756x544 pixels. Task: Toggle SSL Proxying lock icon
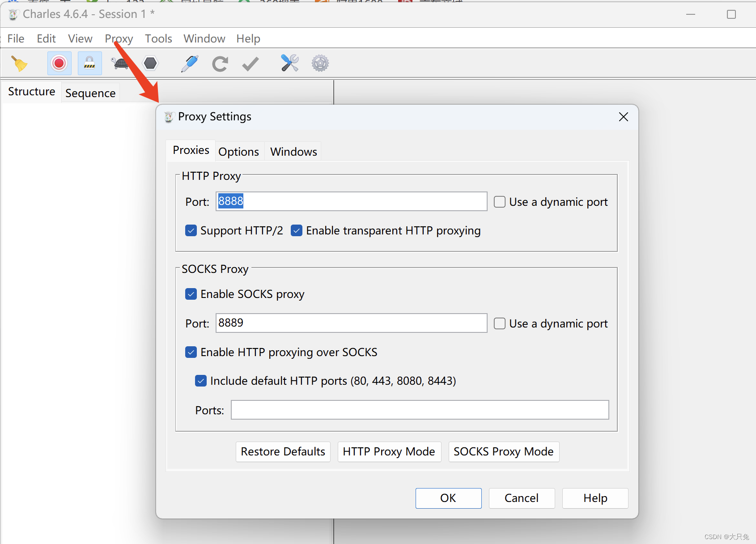[x=89, y=63]
